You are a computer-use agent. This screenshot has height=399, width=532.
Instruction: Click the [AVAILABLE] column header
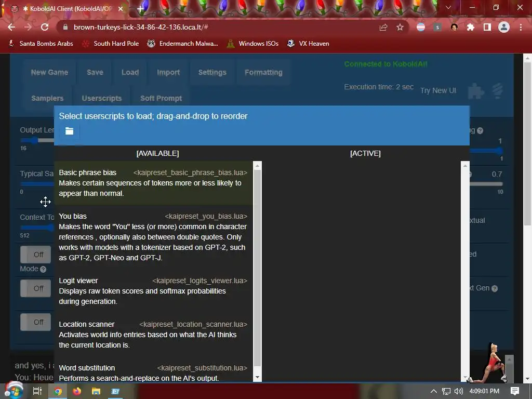157,153
